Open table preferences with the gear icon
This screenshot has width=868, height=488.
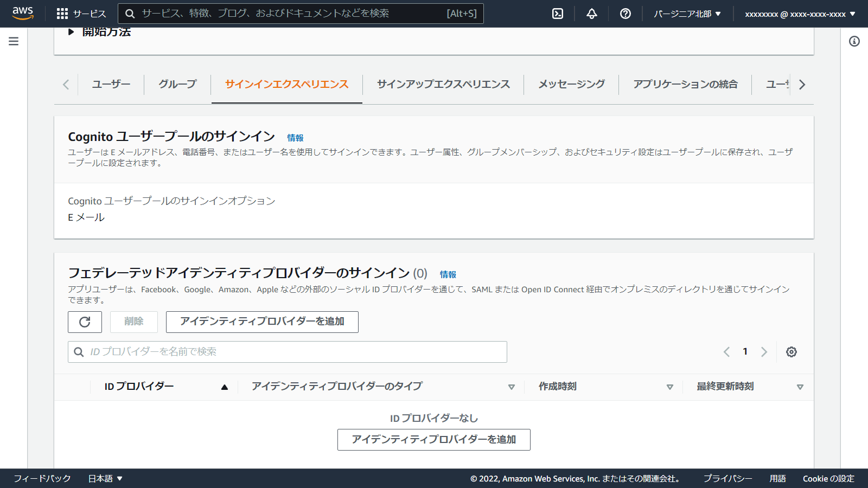click(x=791, y=351)
